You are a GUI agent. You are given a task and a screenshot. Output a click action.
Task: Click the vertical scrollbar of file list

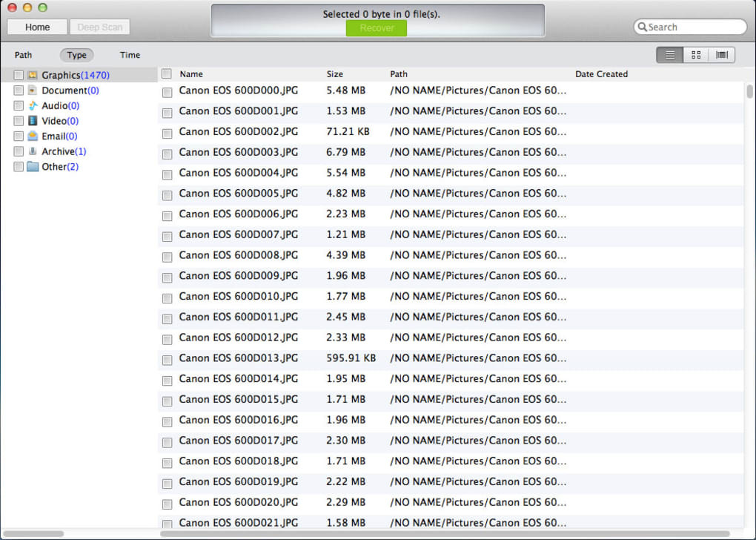[749, 92]
